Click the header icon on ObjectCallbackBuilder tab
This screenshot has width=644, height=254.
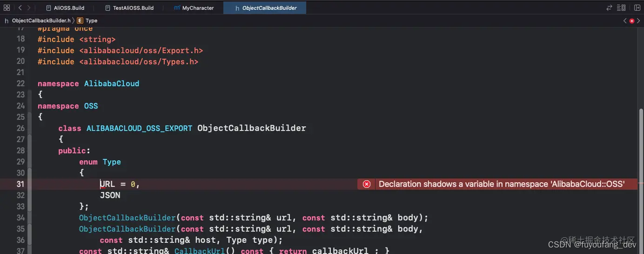[237, 8]
